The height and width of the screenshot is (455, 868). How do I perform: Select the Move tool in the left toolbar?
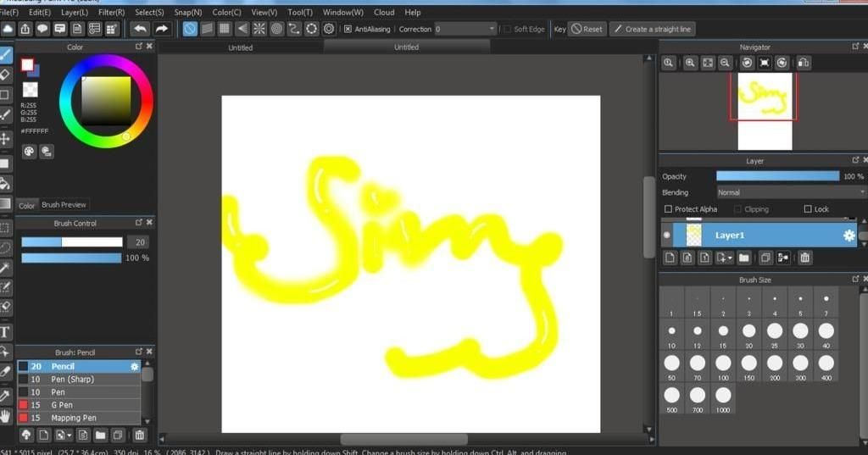click(x=6, y=138)
